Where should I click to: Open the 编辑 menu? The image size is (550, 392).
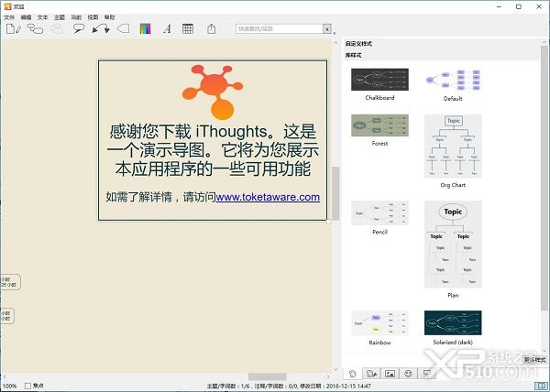pyautogui.click(x=26, y=17)
